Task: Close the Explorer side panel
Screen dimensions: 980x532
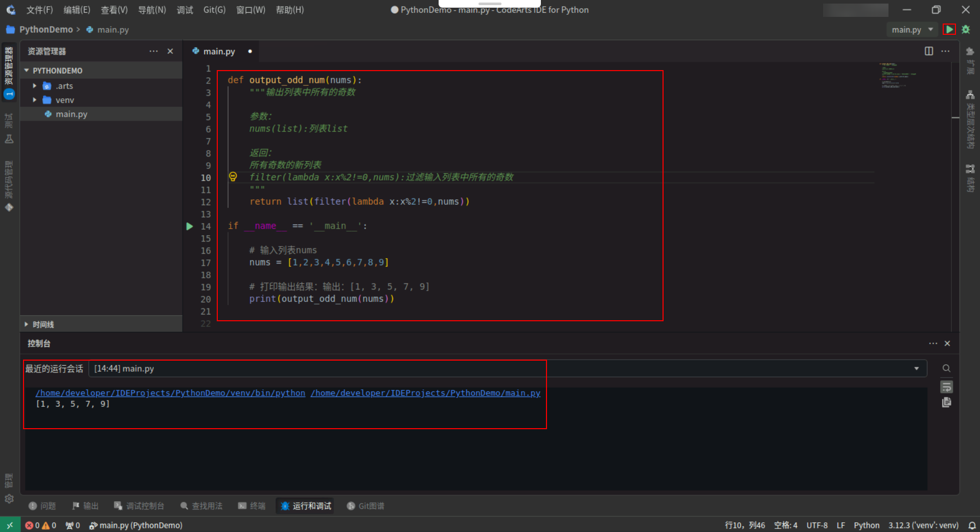Action: tap(170, 51)
